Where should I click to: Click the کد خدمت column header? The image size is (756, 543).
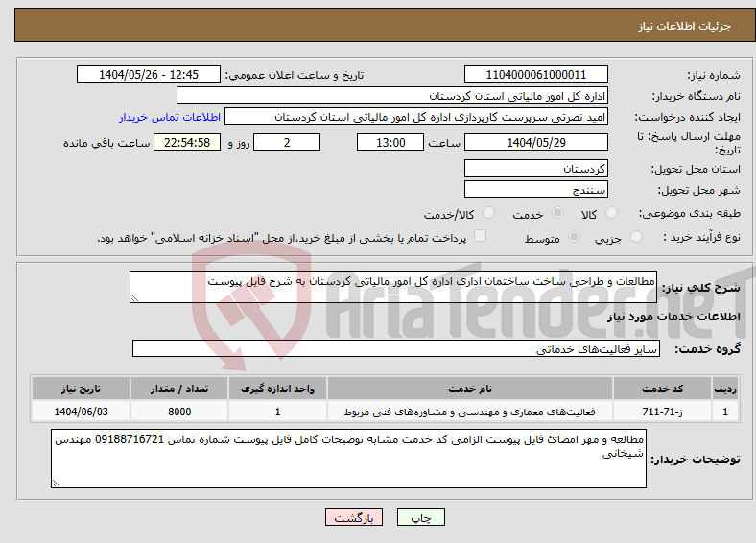point(663,389)
